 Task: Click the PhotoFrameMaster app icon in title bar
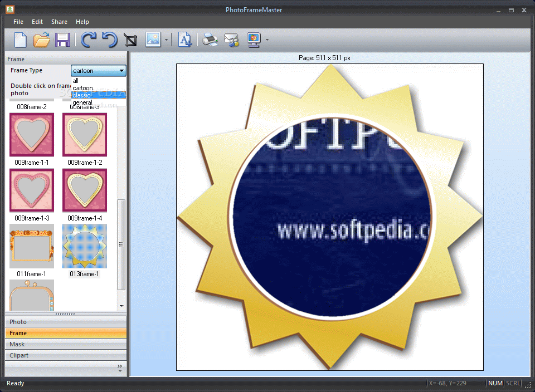[x=10, y=9]
